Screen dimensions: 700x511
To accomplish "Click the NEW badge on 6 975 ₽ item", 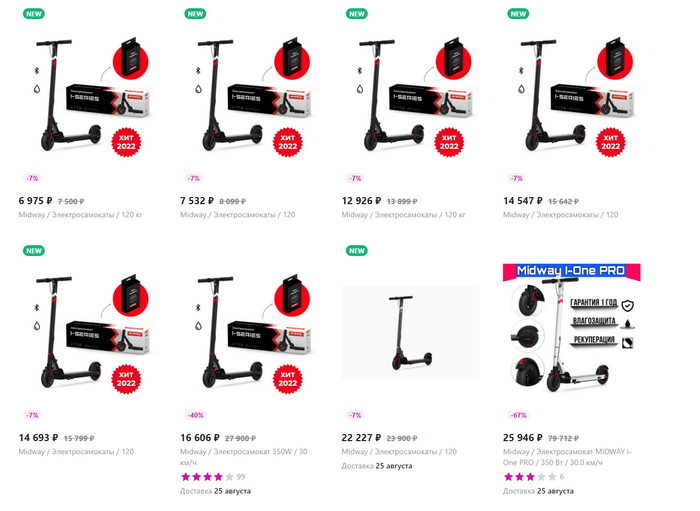I will pos(34,14).
